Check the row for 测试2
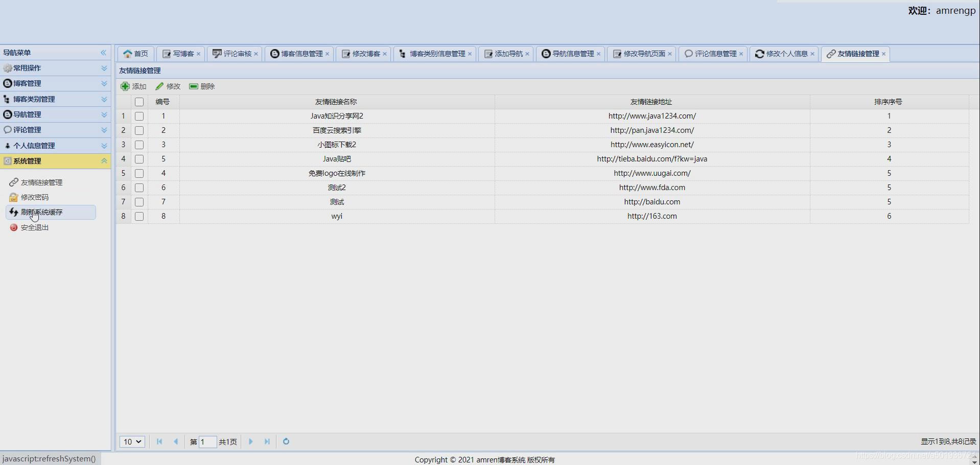 click(x=139, y=188)
